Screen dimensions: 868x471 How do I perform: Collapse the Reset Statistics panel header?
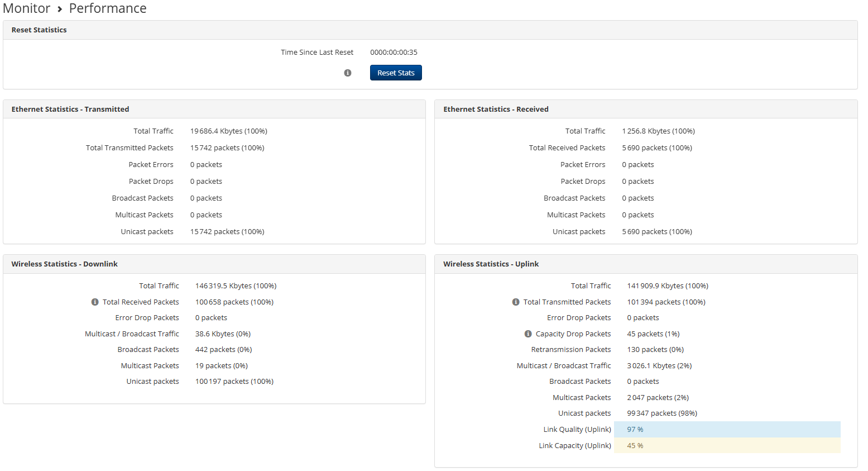click(39, 30)
